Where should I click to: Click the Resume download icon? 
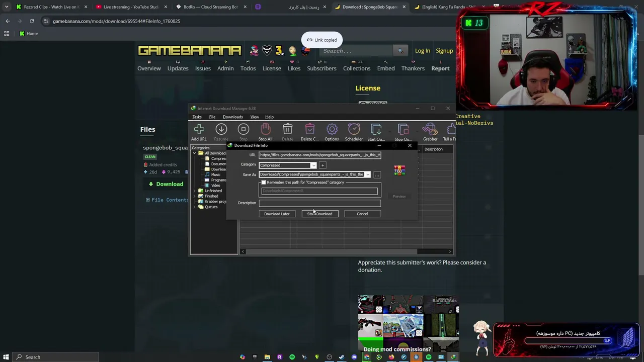click(x=221, y=130)
